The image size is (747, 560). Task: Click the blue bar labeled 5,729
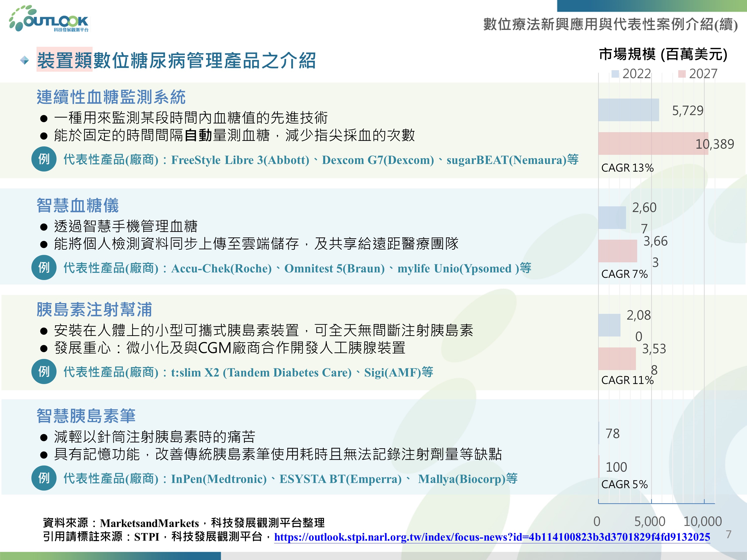coord(628,110)
